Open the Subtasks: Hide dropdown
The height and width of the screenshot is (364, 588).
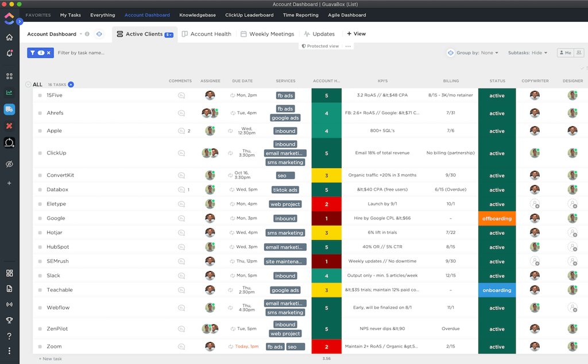[528, 53]
